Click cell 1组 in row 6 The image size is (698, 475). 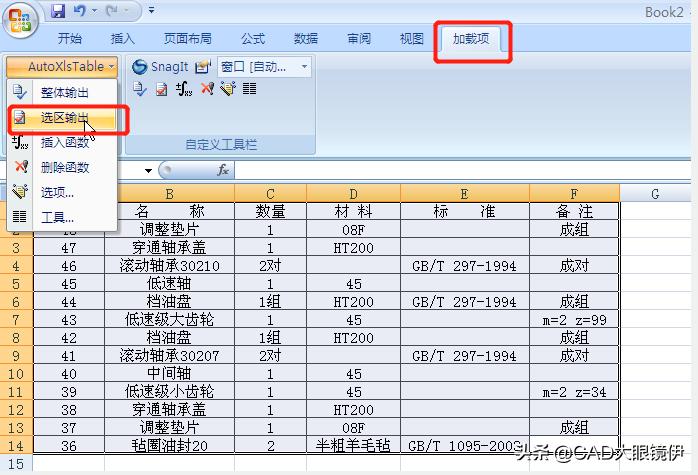pos(270,302)
